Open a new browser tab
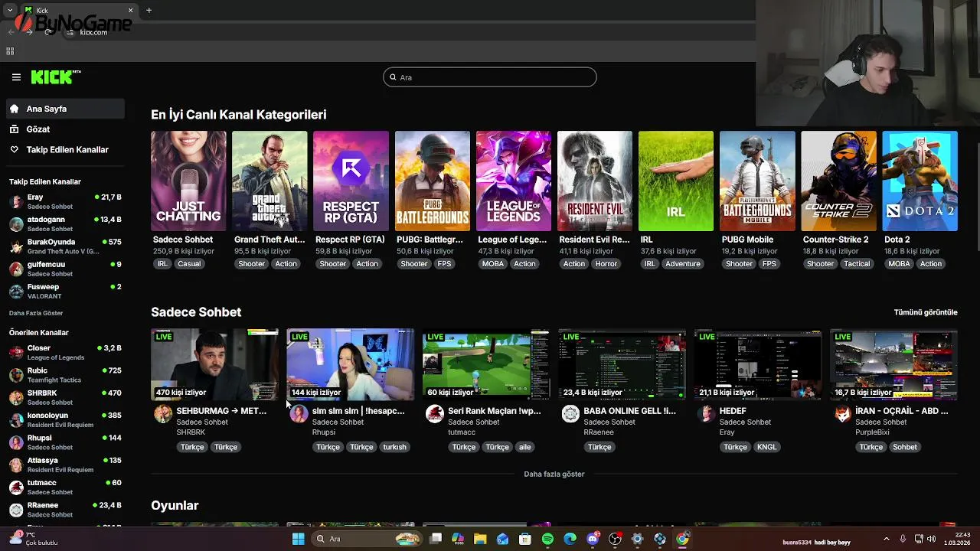 pyautogui.click(x=149, y=10)
